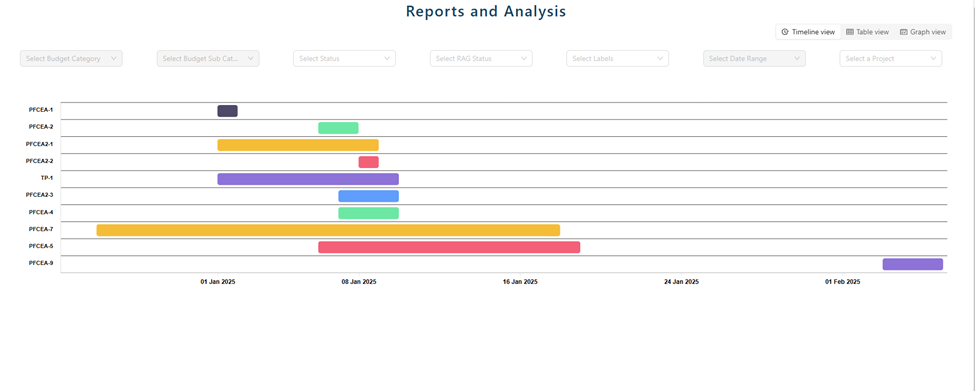Switch to Table view tab
The image size is (975, 391).
[867, 32]
